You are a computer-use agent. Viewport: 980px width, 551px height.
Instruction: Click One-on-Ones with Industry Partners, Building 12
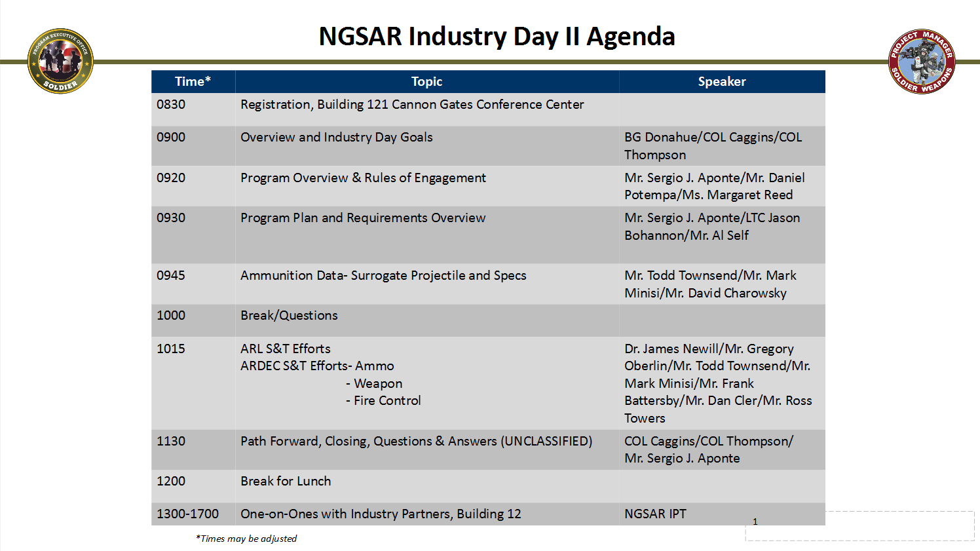(x=381, y=514)
